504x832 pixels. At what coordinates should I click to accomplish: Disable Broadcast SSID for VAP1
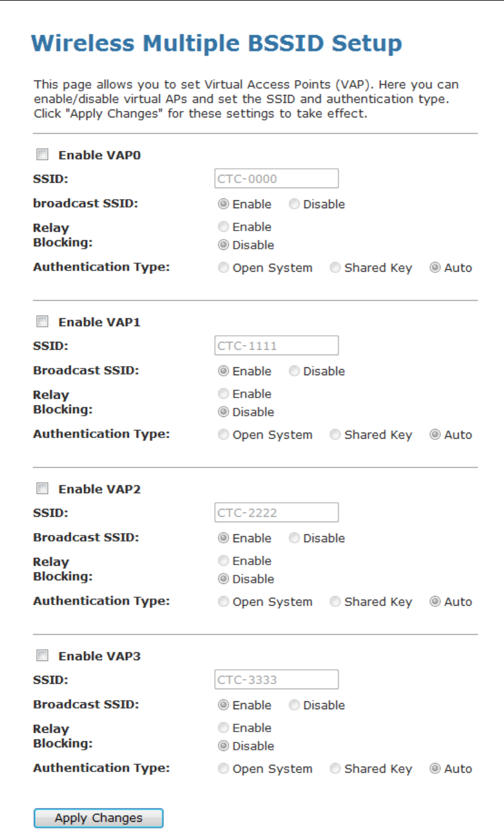click(x=295, y=372)
